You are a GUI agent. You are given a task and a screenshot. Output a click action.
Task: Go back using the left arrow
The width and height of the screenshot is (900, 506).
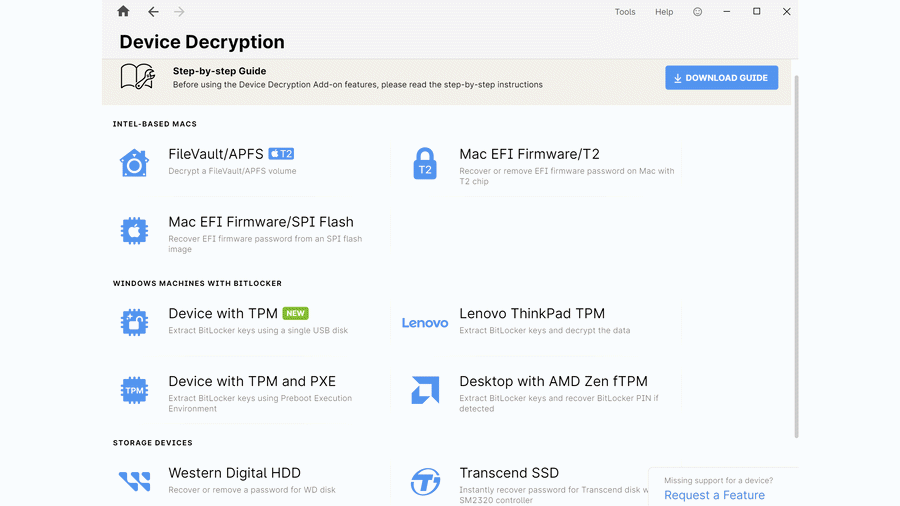coord(153,12)
